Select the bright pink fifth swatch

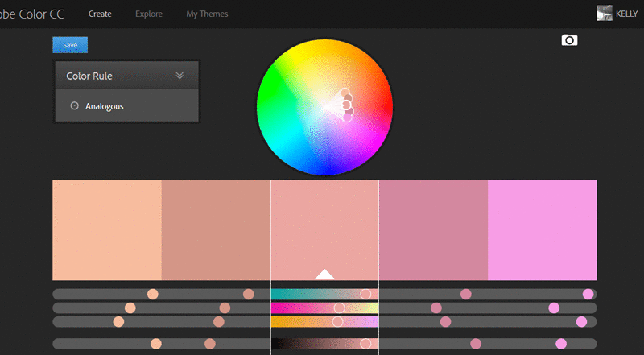pos(543,230)
